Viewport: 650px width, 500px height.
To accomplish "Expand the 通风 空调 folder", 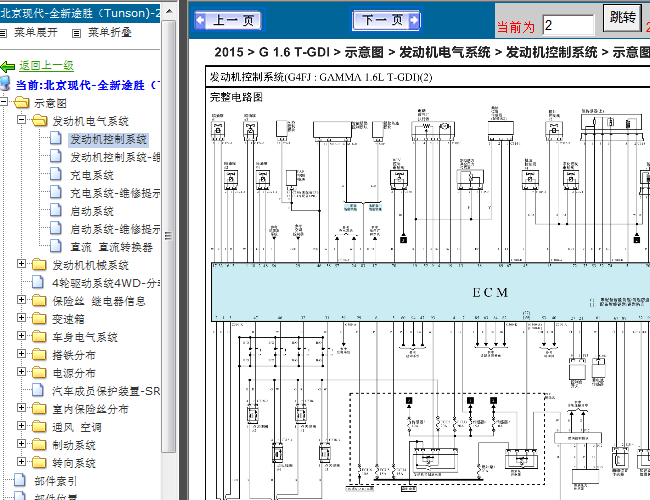I will (x=21, y=425).
